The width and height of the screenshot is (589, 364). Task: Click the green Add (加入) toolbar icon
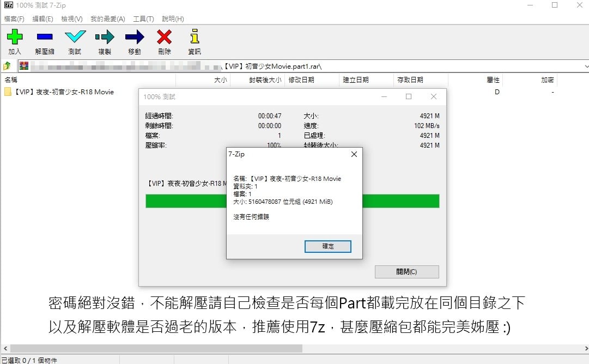click(15, 37)
